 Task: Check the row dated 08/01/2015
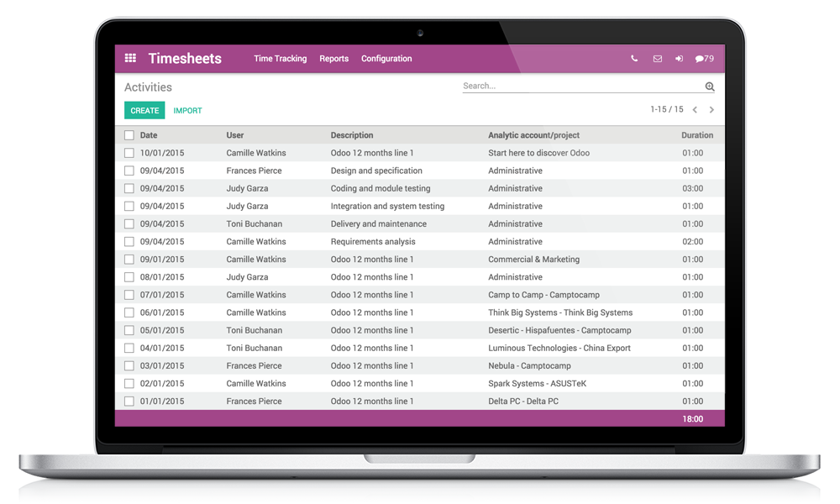[x=129, y=277]
